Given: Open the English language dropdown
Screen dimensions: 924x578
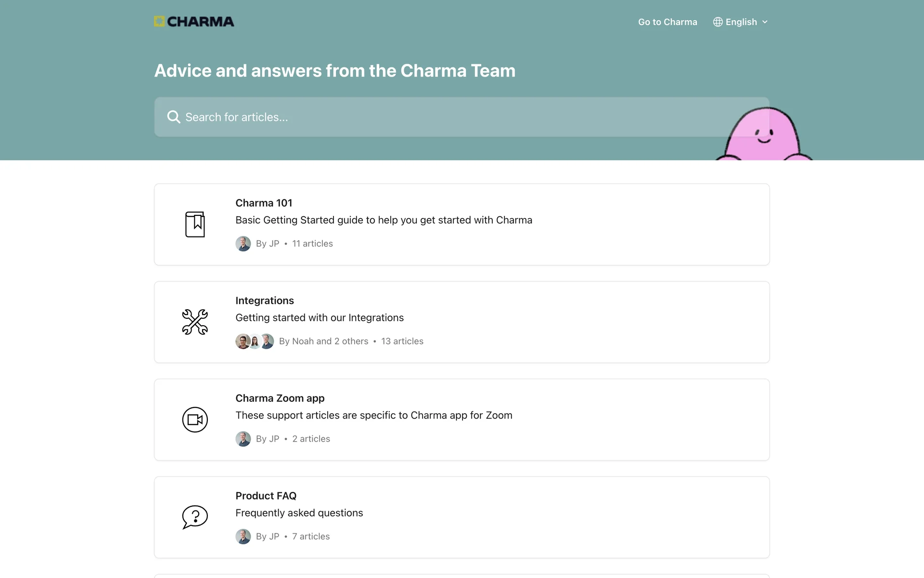Looking at the screenshot, I should (741, 22).
